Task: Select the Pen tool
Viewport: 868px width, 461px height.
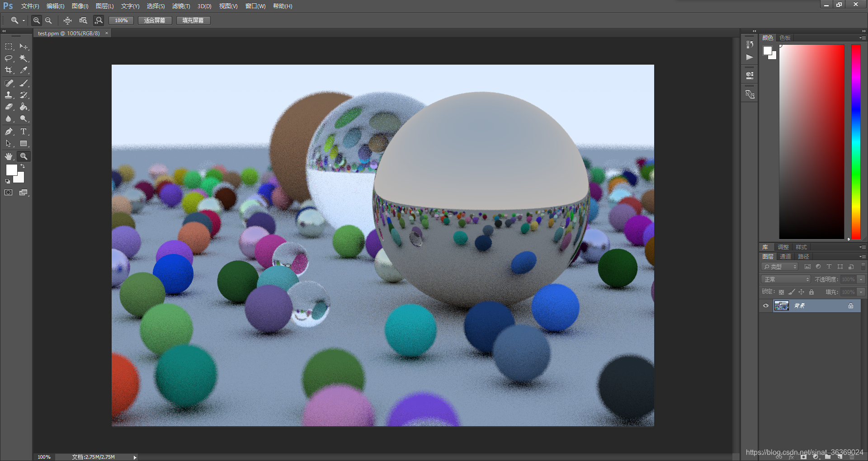Action: [9, 132]
